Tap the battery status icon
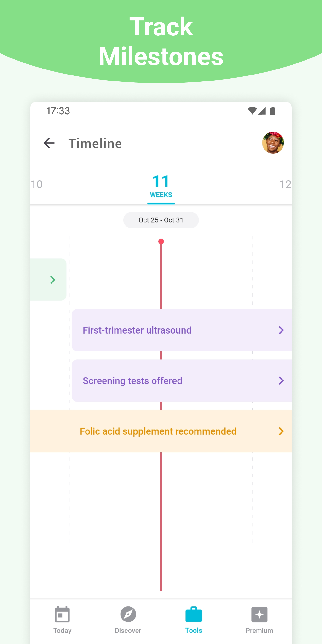This screenshot has width=322, height=644. 273,110
